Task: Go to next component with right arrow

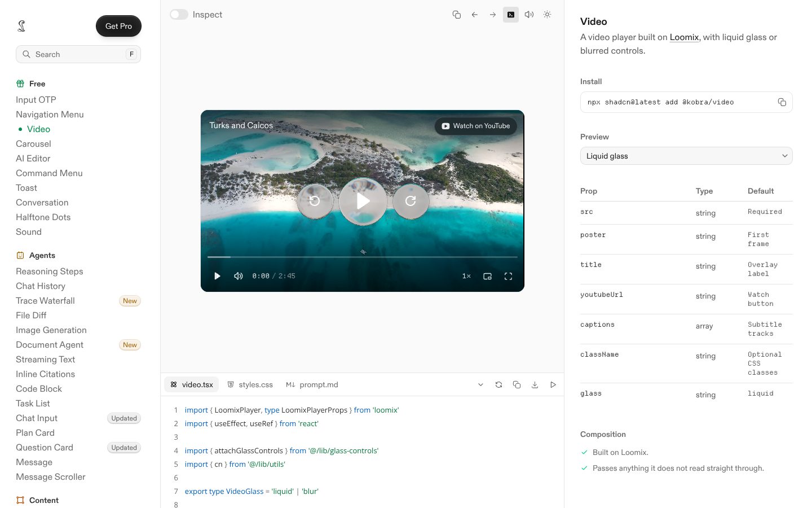Action: (493, 15)
